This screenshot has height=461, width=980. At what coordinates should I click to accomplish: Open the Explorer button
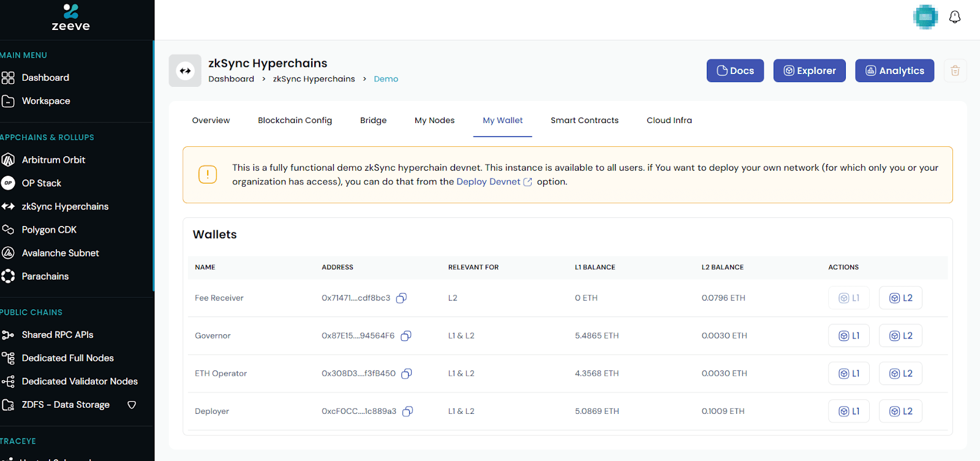coord(809,70)
